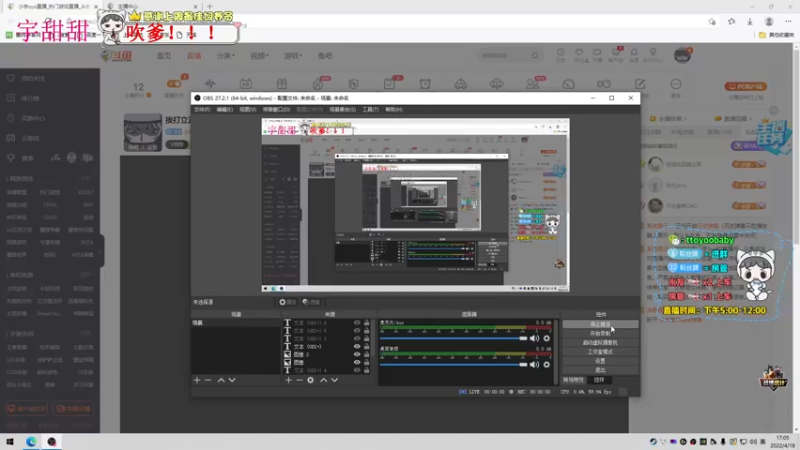This screenshot has width=800, height=450.
Task: Click the 开始录制 button in OBS controls
Action: pyautogui.click(x=600, y=333)
